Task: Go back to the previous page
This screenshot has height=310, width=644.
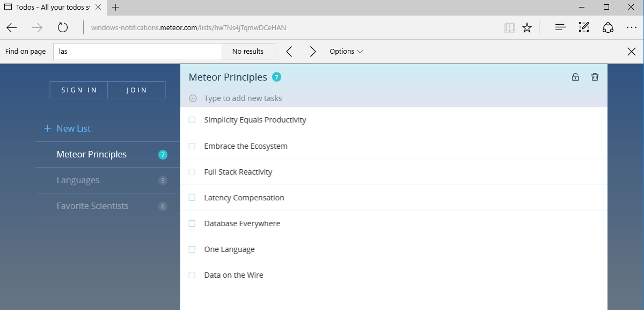Action: (x=12, y=28)
